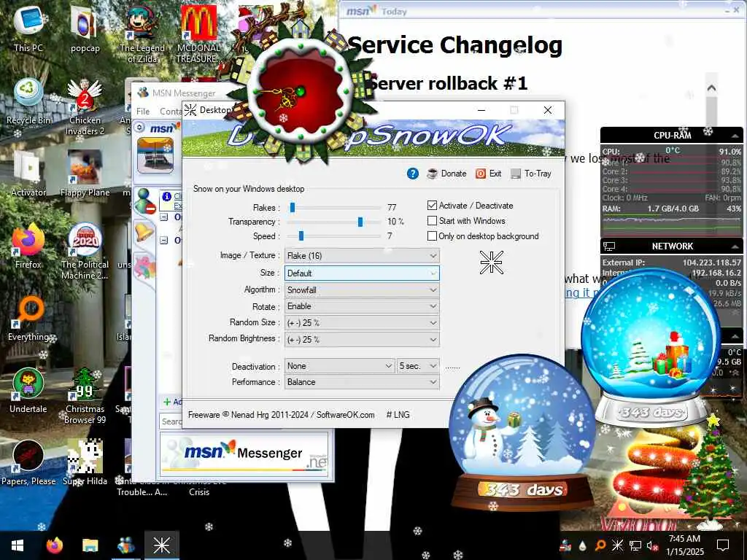Click the muted volume tray icon
The height and width of the screenshot is (560, 747).
[652, 545]
